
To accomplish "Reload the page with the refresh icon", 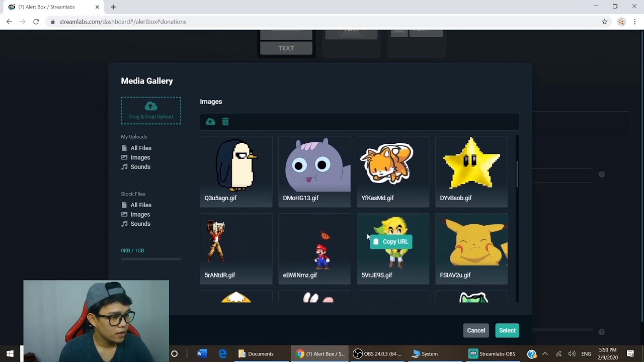I will (x=36, y=22).
